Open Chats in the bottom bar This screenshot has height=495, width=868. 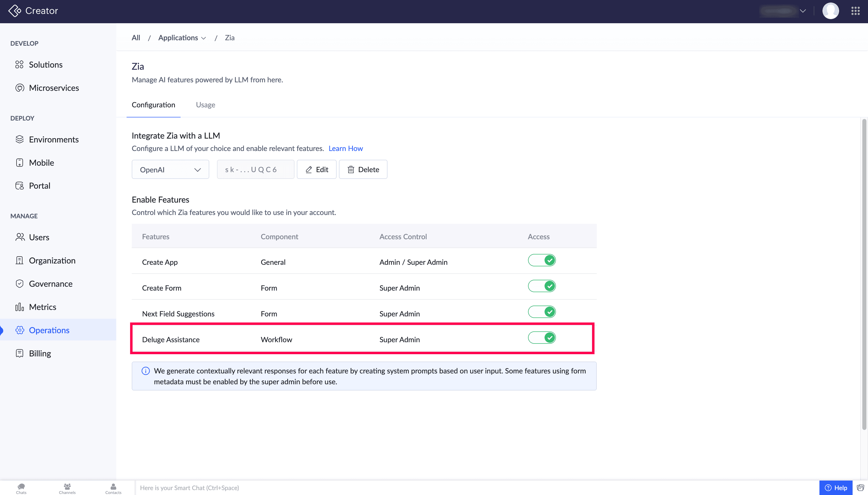click(21, 488)
